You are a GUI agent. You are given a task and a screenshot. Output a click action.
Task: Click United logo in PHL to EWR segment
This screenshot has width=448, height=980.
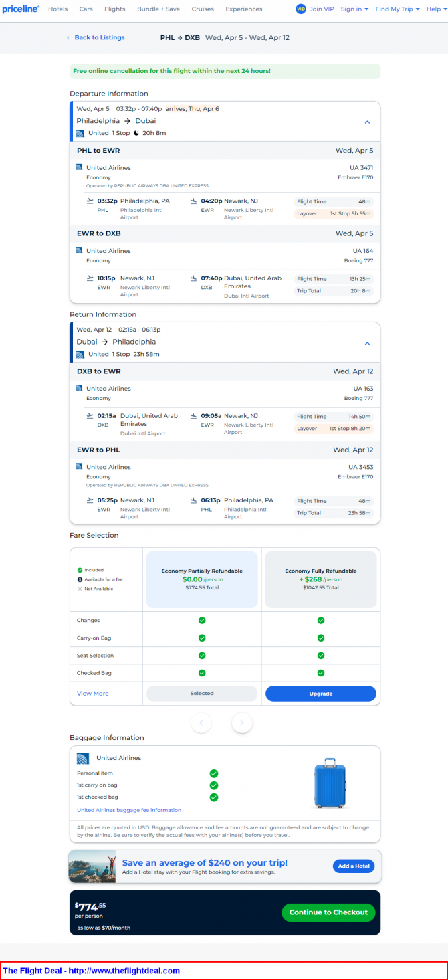(x=79, y=167)
